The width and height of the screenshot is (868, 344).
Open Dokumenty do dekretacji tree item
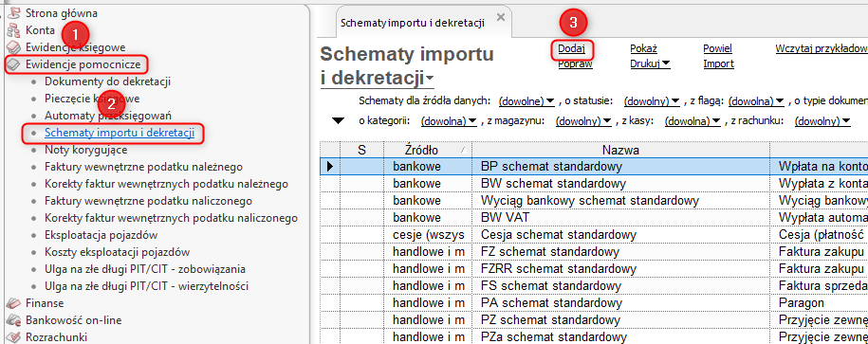pyautogui.click(x=107, y=81)
